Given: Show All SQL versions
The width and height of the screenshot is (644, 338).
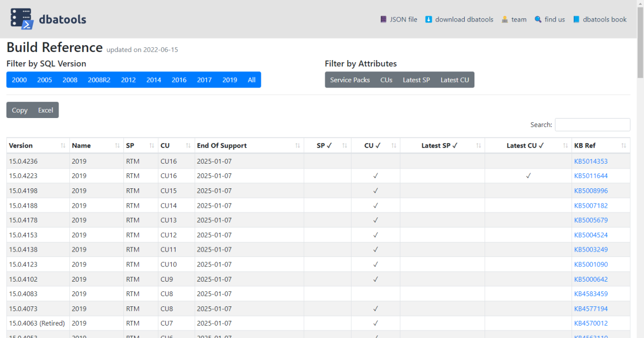Looking at the screenshot, I should 252,80.
